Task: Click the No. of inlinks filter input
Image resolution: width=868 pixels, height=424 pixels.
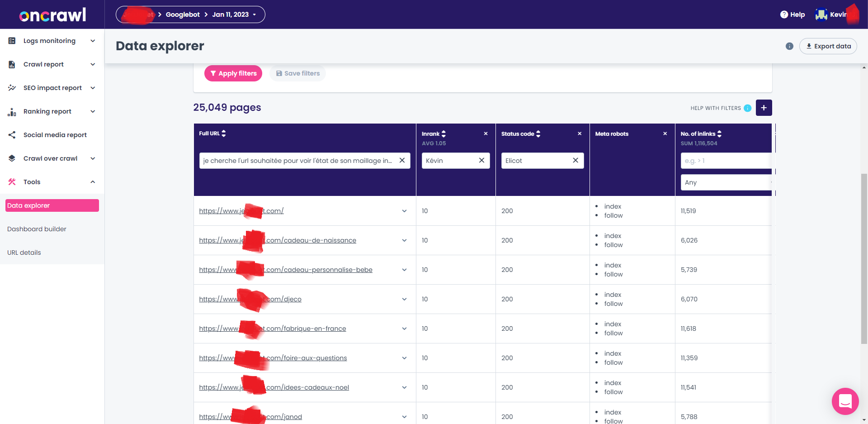Action: coord(725,161)
